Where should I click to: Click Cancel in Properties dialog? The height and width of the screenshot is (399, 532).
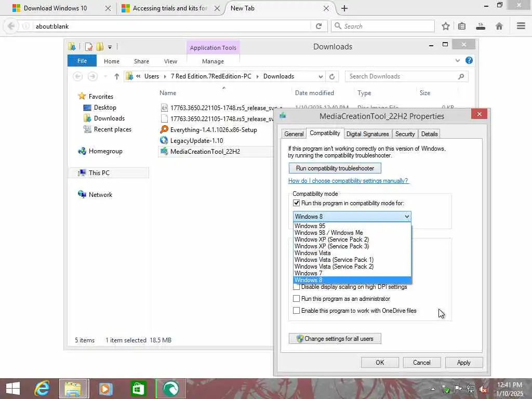(x=422, y=362)
